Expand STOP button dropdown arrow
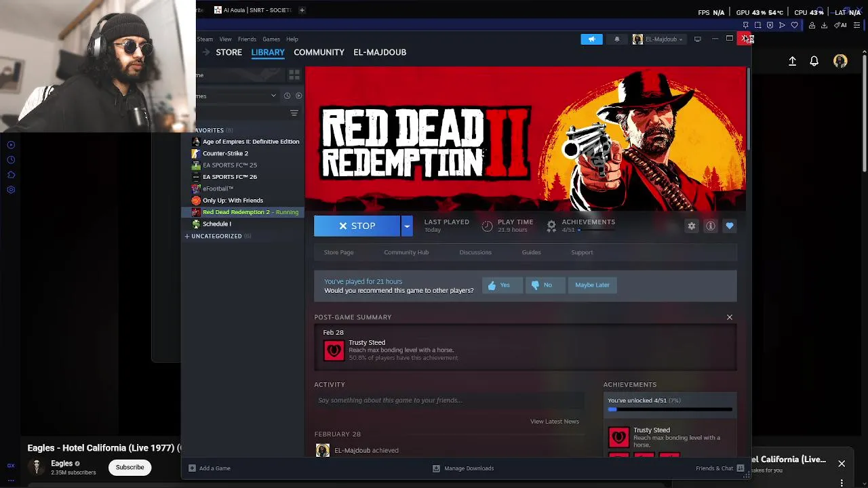 coord(407,226)
